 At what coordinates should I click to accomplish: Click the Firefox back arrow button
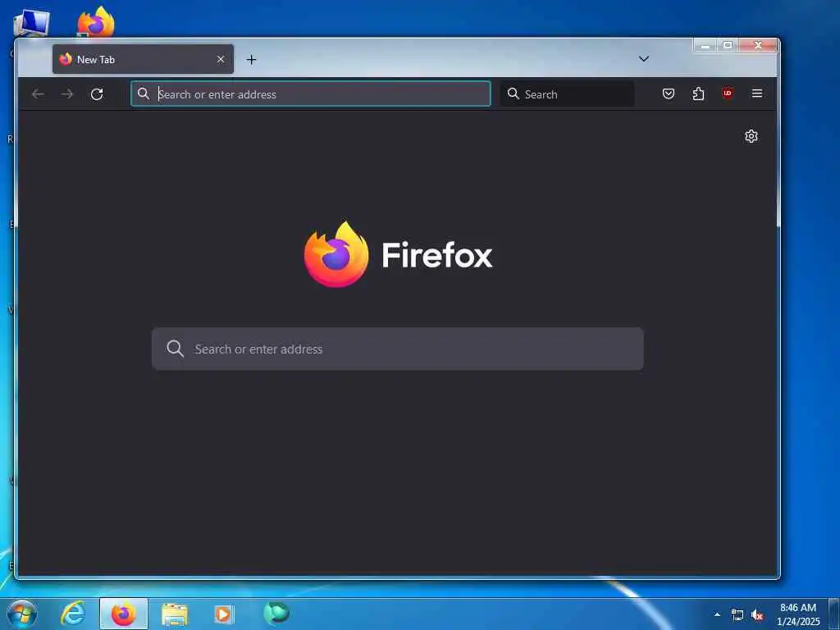pyautogui.click(x=38, y=94)
